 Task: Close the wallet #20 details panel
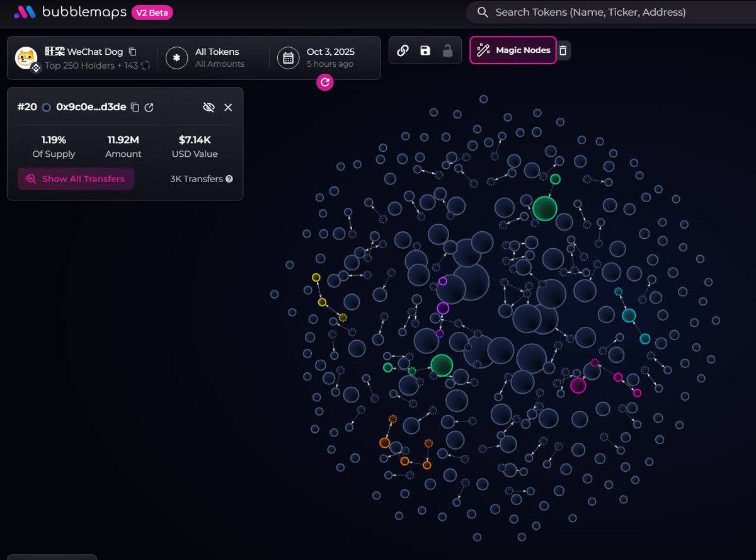tap(228, 108)
